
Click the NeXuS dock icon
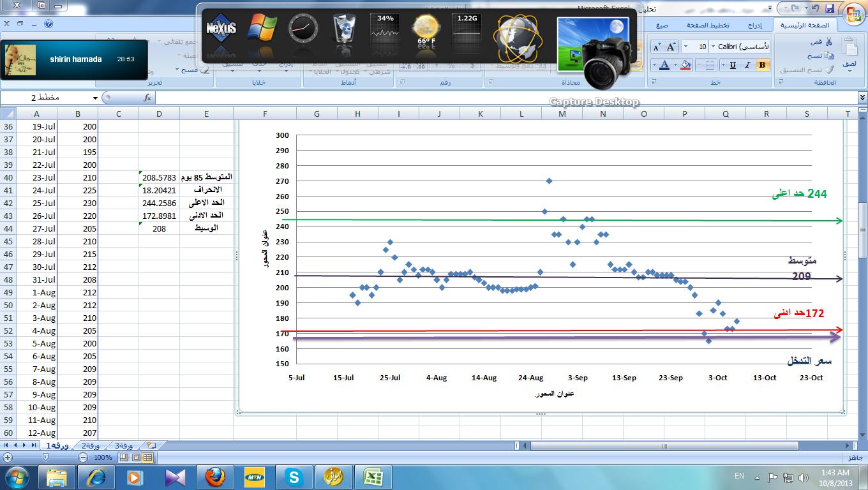[x=221, y=29]
